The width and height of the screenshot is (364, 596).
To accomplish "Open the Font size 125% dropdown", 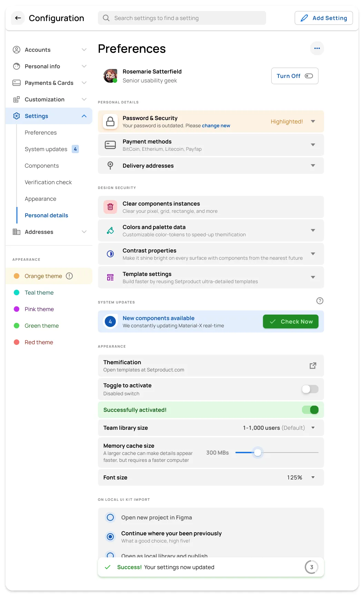I will [x=313, y=477].
